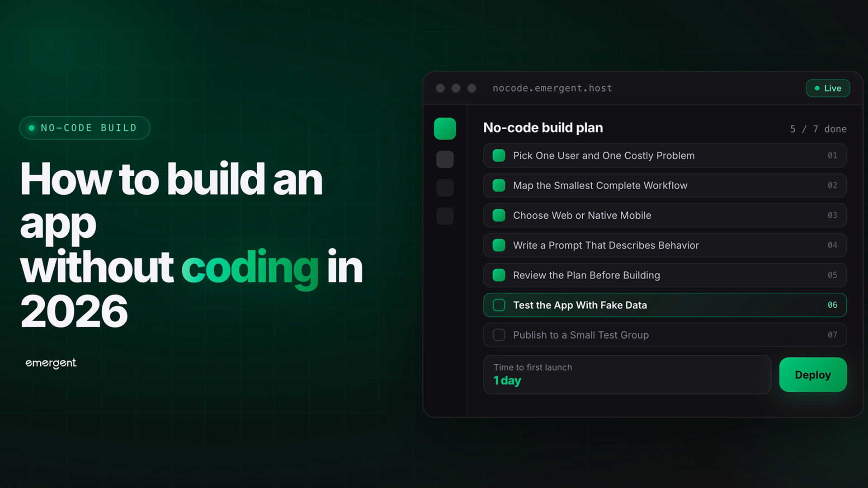Click the '5 / 7 done' progress text
868x488 pixels.
(818, 129)
